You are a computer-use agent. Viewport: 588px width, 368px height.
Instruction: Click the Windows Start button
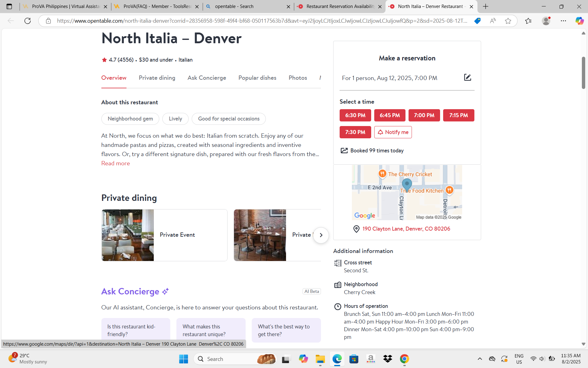point(183,359)
